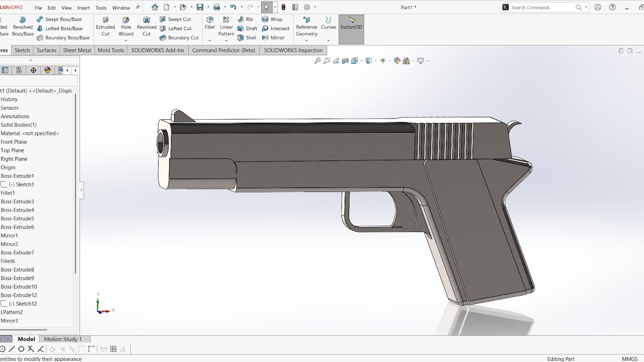
Task: Select the Wrap tool
Action: (x=272, y=19)
